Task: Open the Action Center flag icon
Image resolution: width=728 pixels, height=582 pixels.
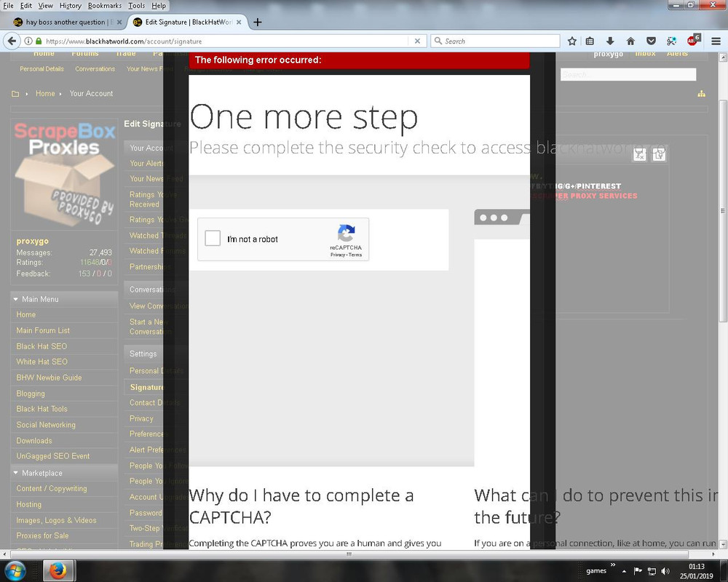Action: point(638,571)
